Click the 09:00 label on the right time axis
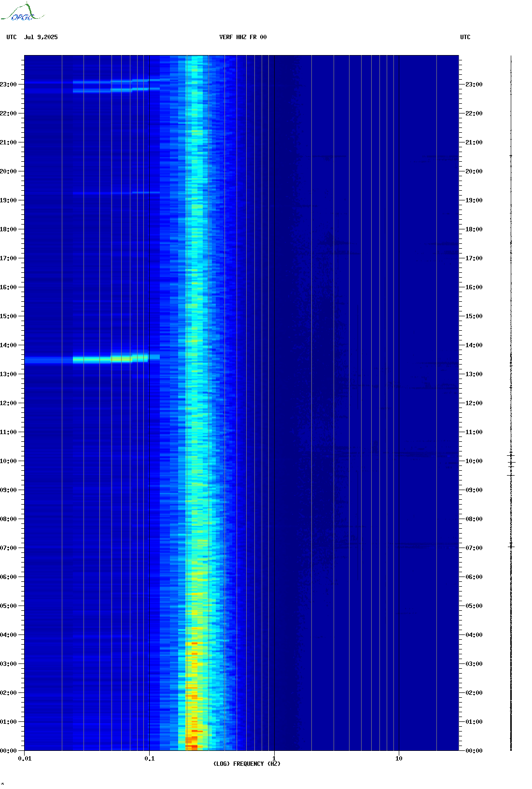The image size is (532, 789). [474, 490]
